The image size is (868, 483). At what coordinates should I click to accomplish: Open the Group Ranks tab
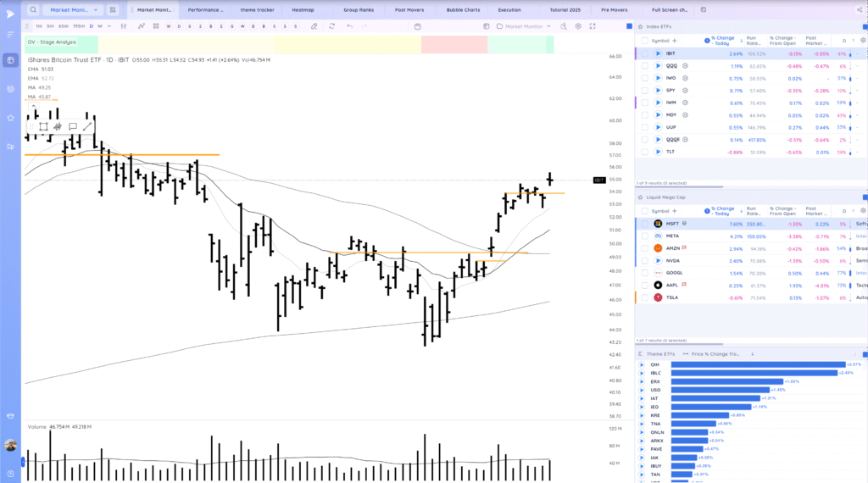(359, 10)
